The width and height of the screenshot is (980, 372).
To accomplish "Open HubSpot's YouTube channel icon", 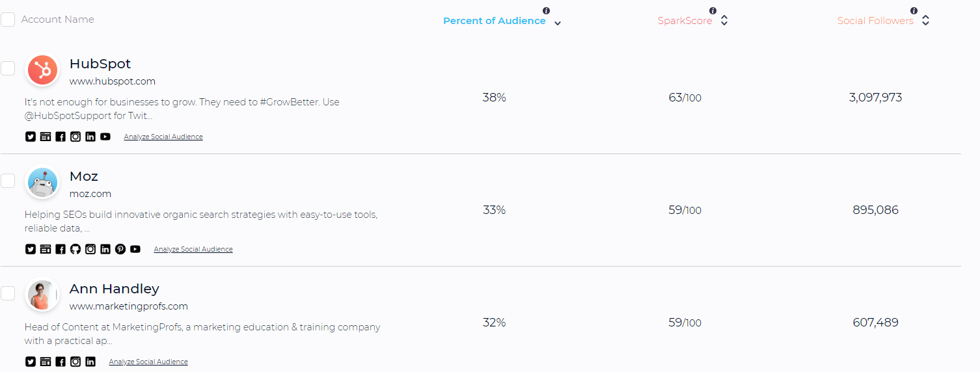I will tap(105, 137).
